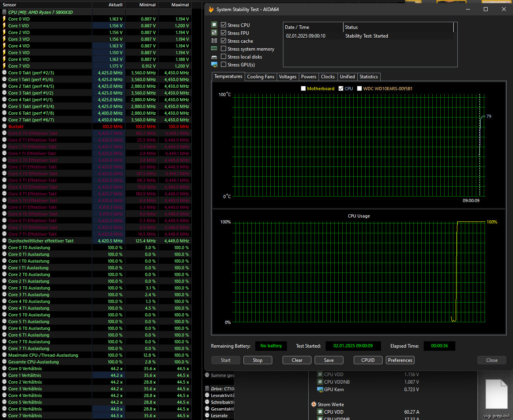Open the CPUID panel button
Image resolution: width=513 pixels, height=420 pixels.
pos(368,360)
